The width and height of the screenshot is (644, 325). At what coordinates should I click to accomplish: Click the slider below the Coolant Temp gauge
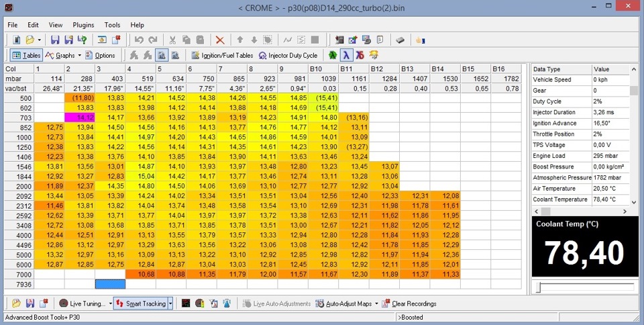tap(585, 287)
